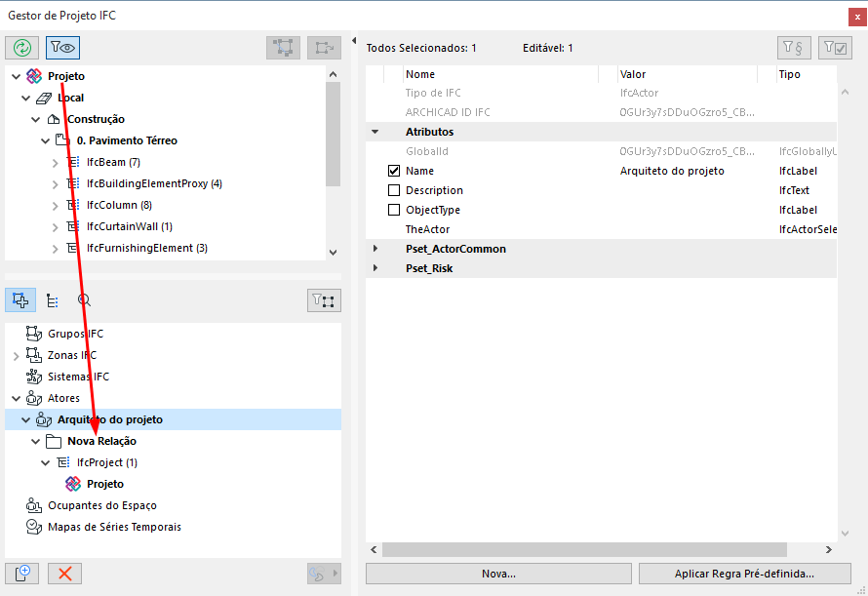Toggle the filter visible elements eye button
This screenshot has height=596, width=868.
[x=62, y=47]
